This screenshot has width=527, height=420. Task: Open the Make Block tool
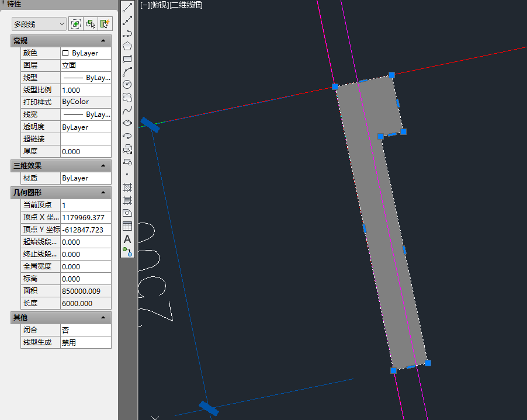pos(127,162)
